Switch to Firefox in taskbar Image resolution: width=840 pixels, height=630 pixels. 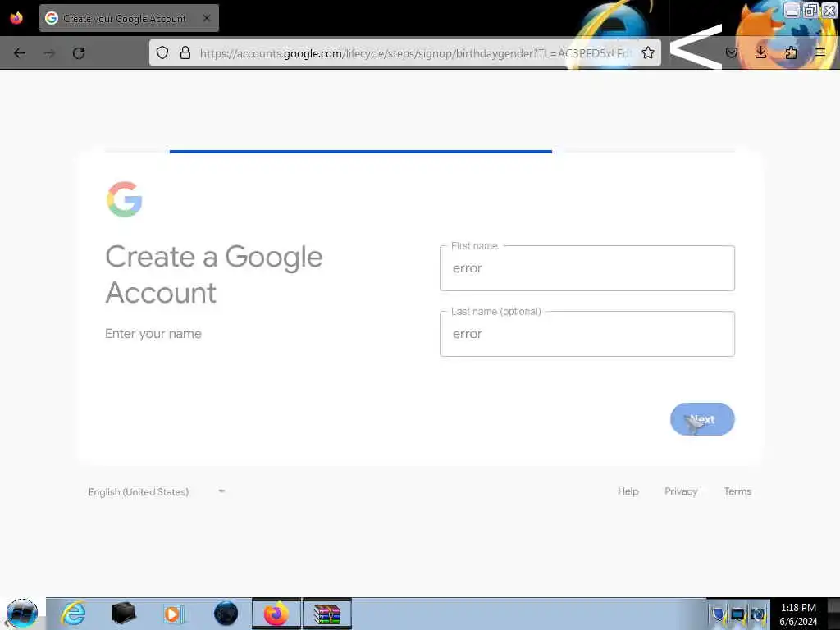pos(276,614)
